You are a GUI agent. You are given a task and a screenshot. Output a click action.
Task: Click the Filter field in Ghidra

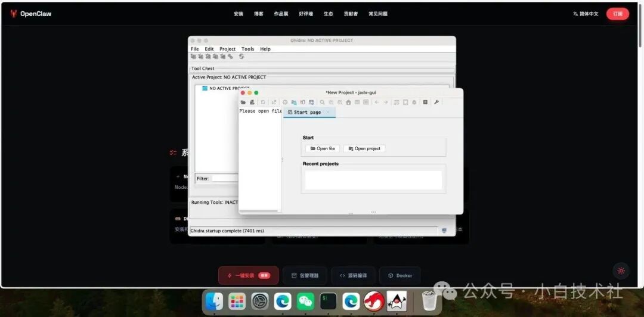225,179
